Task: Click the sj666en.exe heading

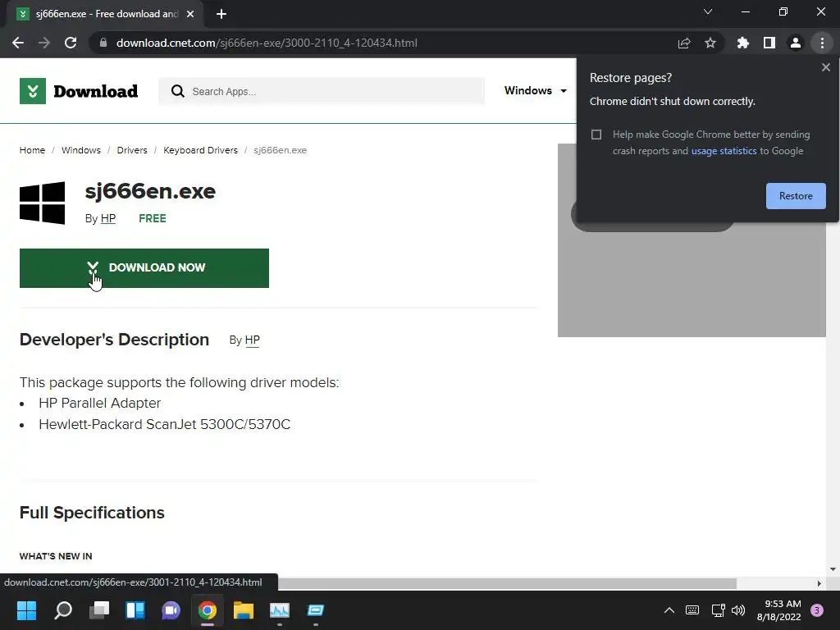Action: pos(150,191)
